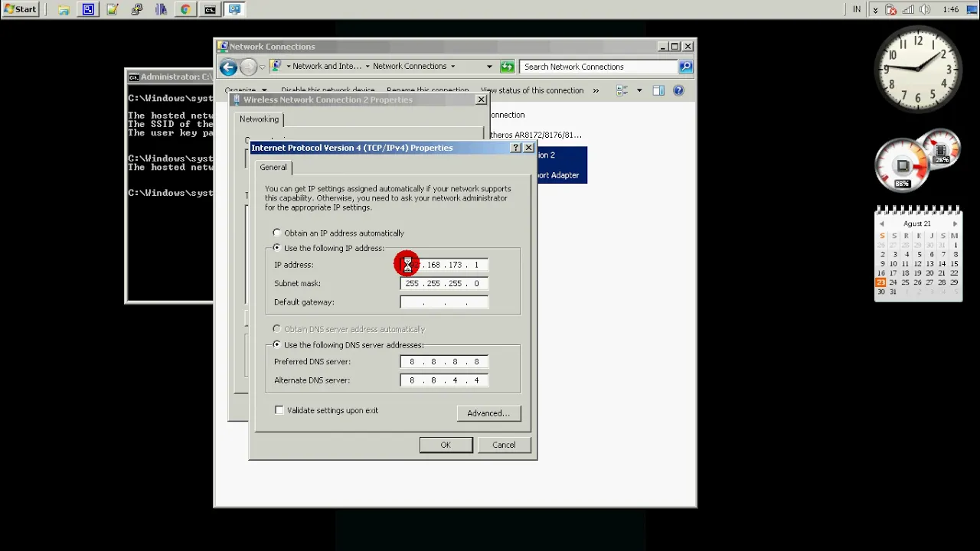Select the Networking tab
980x551 pixels.
[x=259, y=119]
